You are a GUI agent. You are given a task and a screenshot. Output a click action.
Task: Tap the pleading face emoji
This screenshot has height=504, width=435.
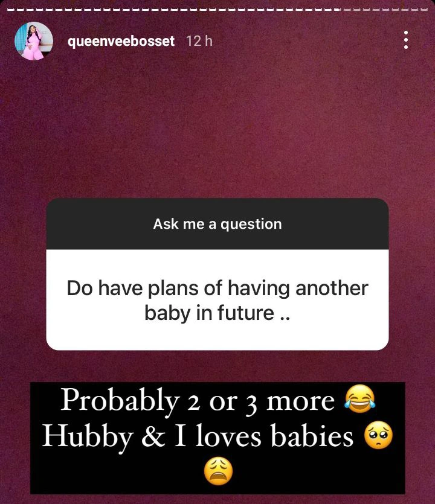click(x=378, y=435)
